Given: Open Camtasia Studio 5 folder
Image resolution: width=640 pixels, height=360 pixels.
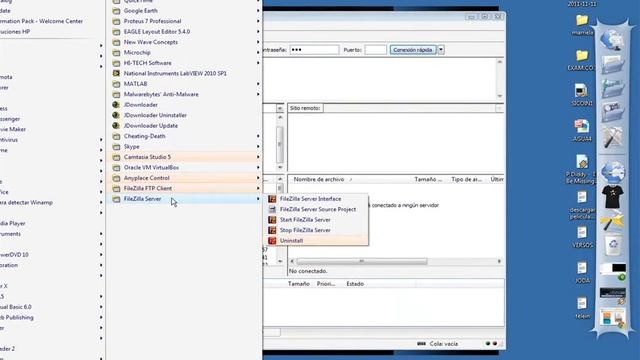Looking at the screenshot, I should tap(147, 157).
